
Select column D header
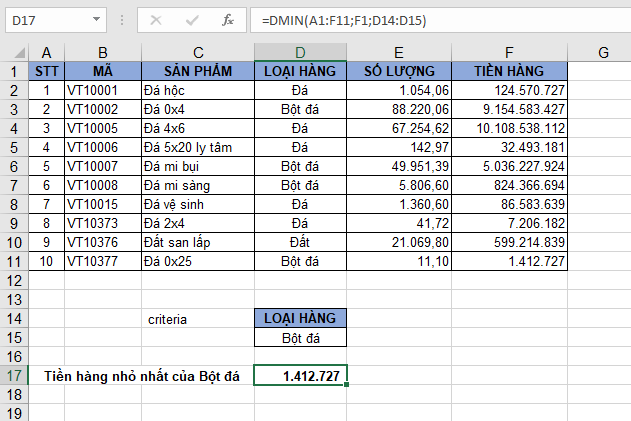pos(300,52)
